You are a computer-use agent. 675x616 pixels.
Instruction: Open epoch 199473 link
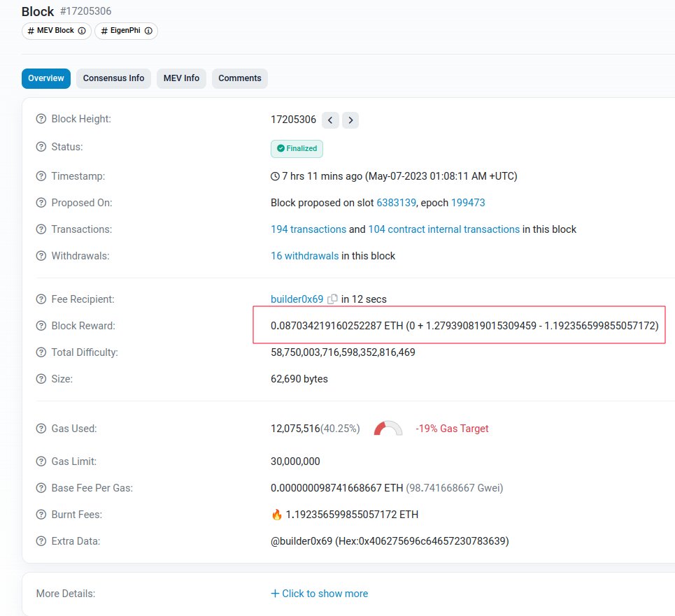[x=468, y=203]
